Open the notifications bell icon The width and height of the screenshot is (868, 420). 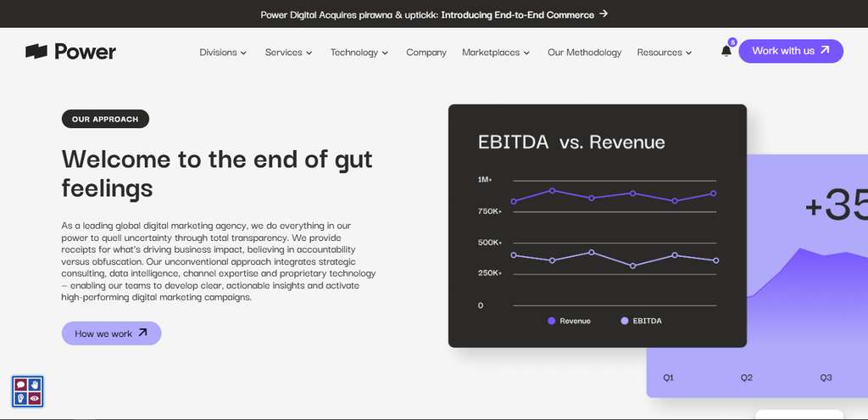tap(726, 52)
